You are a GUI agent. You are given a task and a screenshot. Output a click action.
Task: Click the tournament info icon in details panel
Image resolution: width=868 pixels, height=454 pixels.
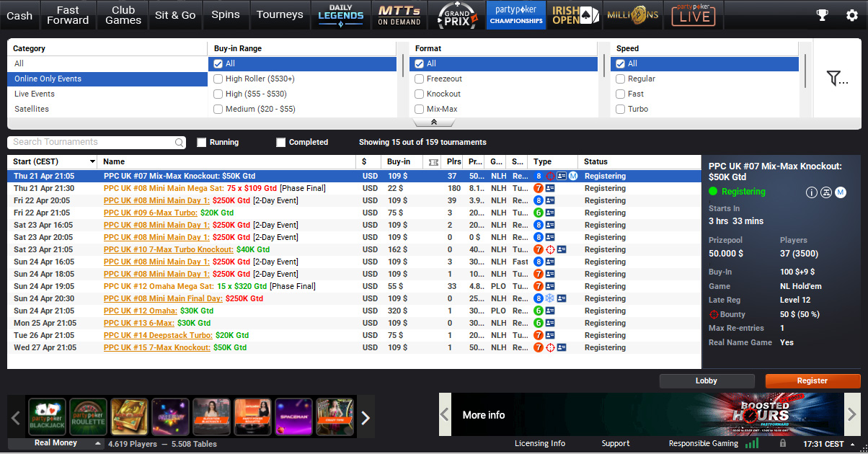pyautogui.click(x=811, y=192)
